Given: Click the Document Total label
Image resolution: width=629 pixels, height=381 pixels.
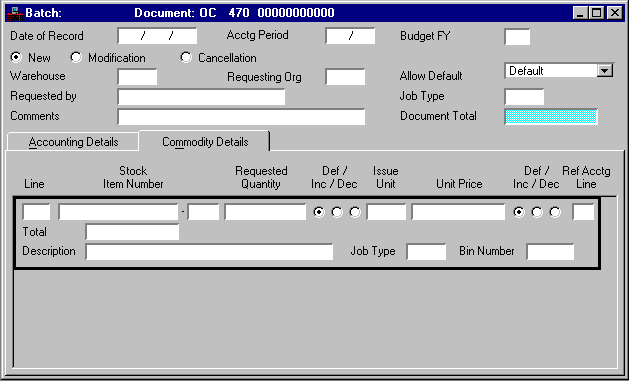Looking at the screenshot, I should tap(438, 116).
